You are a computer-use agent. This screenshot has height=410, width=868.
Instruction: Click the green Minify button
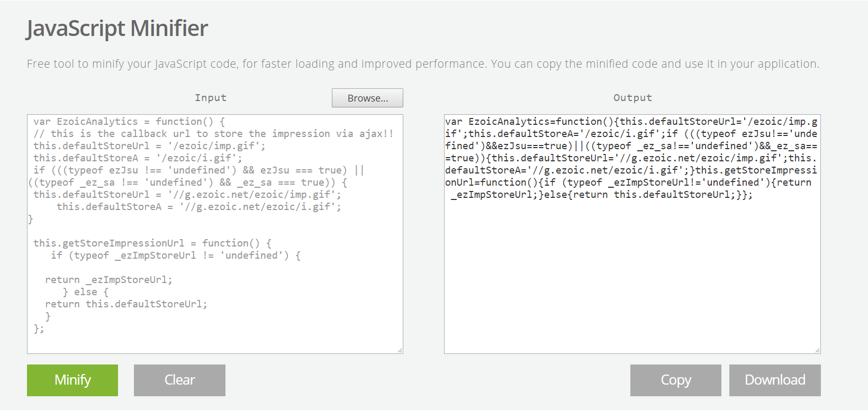[x=72, y=380]
